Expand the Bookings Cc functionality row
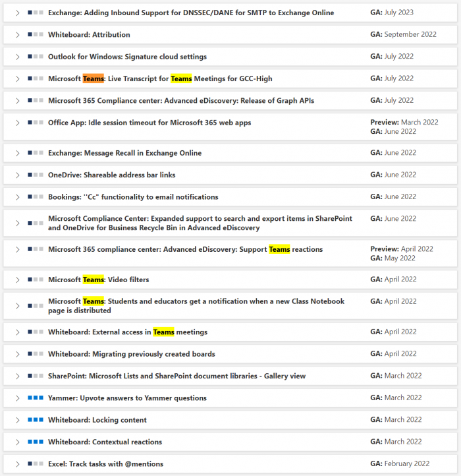 (18, 197)
